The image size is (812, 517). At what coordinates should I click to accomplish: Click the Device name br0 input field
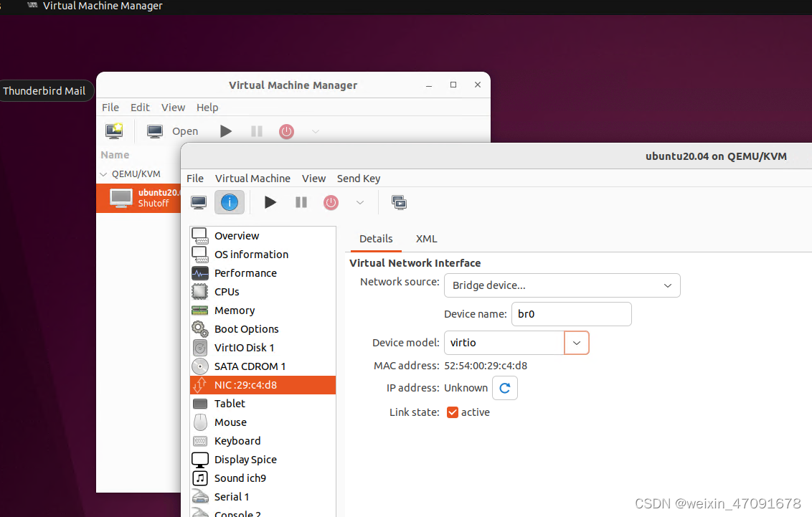571,314
